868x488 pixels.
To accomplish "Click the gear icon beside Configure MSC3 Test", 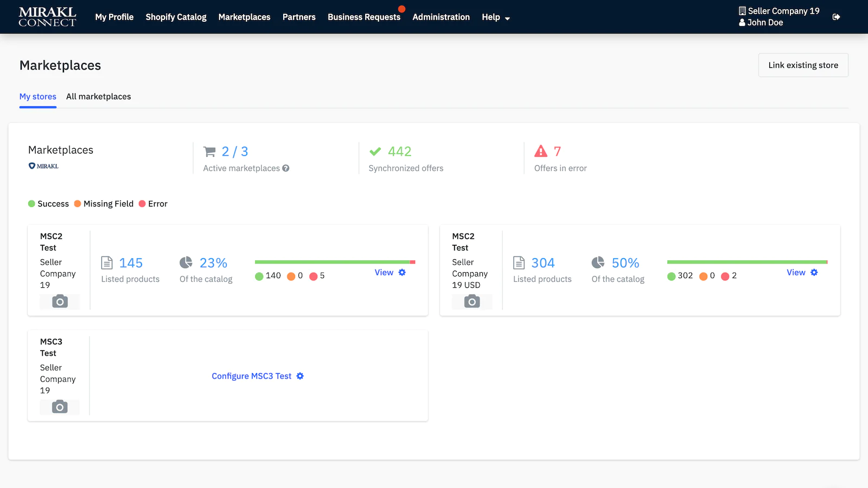I will 300,376.
